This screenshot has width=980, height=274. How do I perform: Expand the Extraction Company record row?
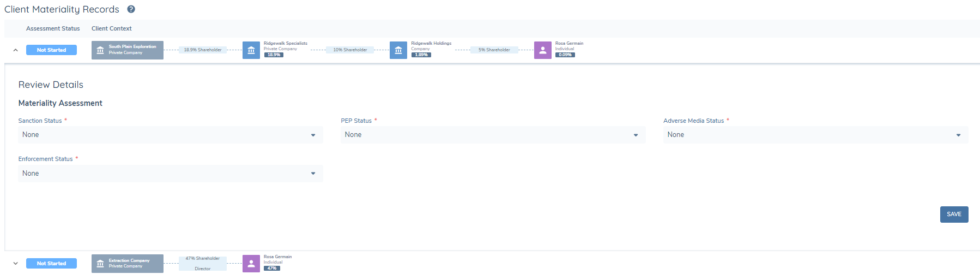click(15, 264)
